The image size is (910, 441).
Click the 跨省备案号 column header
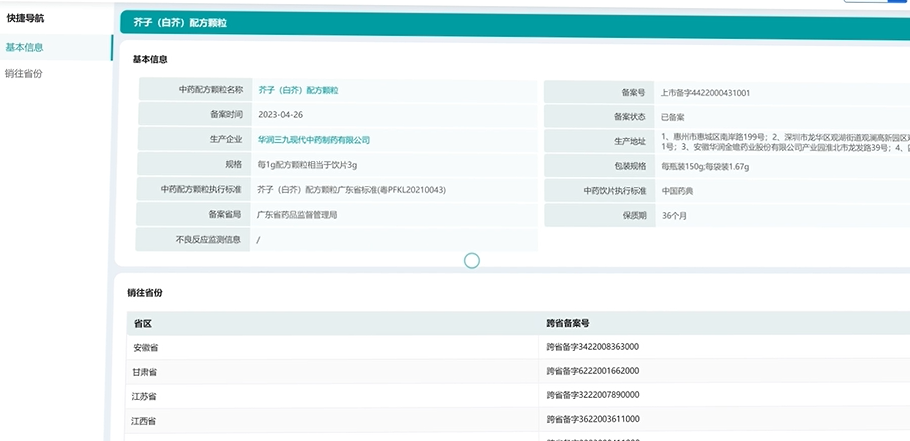pyautogui.click(x=567, y=324)
